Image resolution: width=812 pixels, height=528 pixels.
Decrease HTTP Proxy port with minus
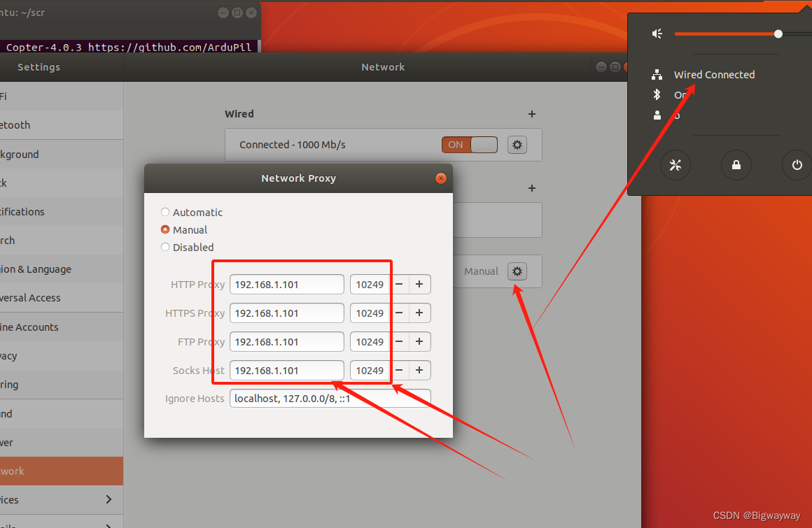coord(399,285)
